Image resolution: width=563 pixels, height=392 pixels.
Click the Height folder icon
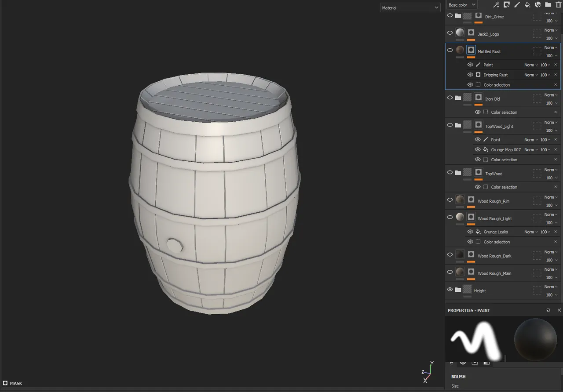[458, 290]
